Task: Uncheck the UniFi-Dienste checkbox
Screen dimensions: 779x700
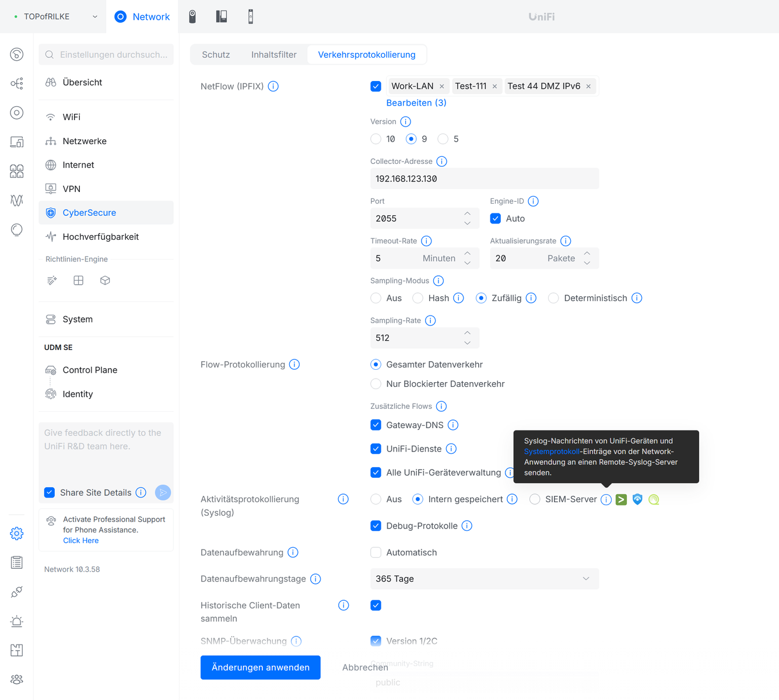Action: coord(376,449)
